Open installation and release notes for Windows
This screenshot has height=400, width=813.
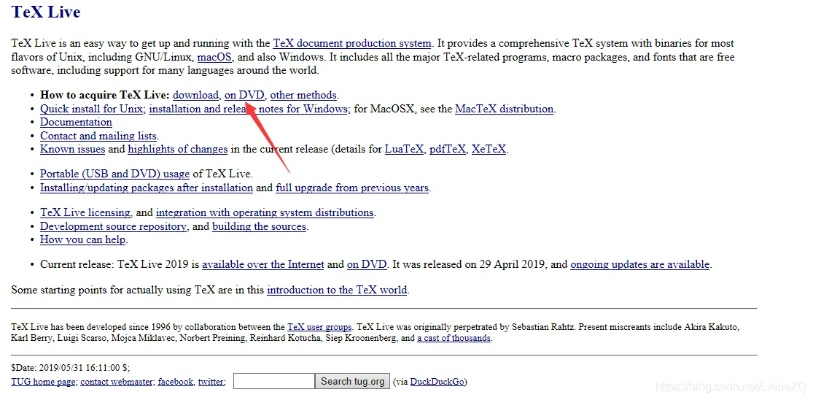pos(248,109)
